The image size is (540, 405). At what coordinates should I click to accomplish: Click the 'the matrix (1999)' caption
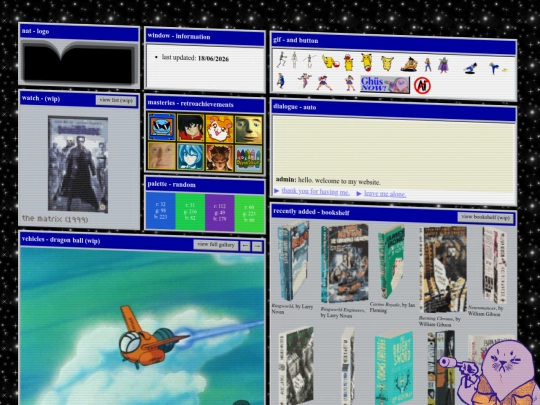tap(55, 219)
